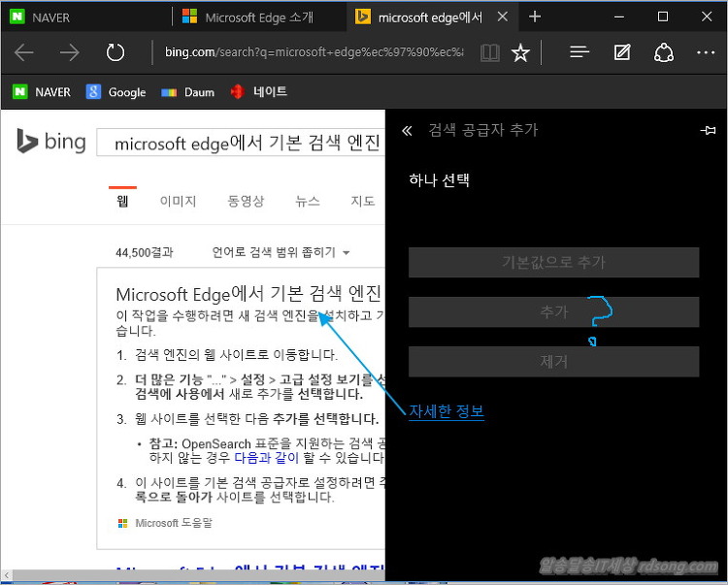The image size is (728, 585).
Task: Pin the search provider pane
Action: tap(708, 130)
